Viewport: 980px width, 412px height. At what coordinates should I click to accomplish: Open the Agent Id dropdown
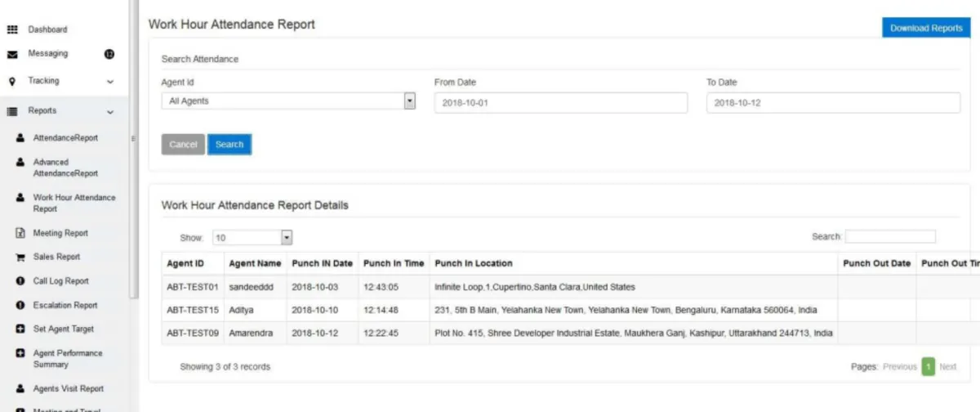410,101
